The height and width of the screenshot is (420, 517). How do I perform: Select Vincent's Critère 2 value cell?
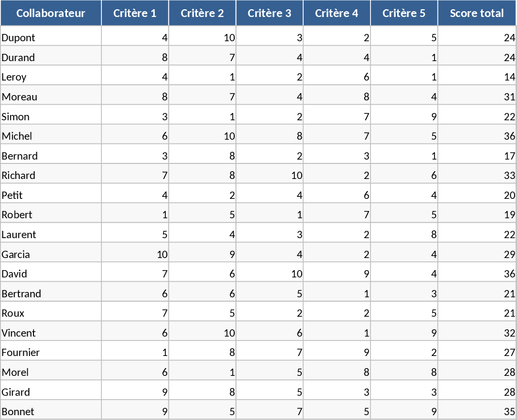(202, 333)
